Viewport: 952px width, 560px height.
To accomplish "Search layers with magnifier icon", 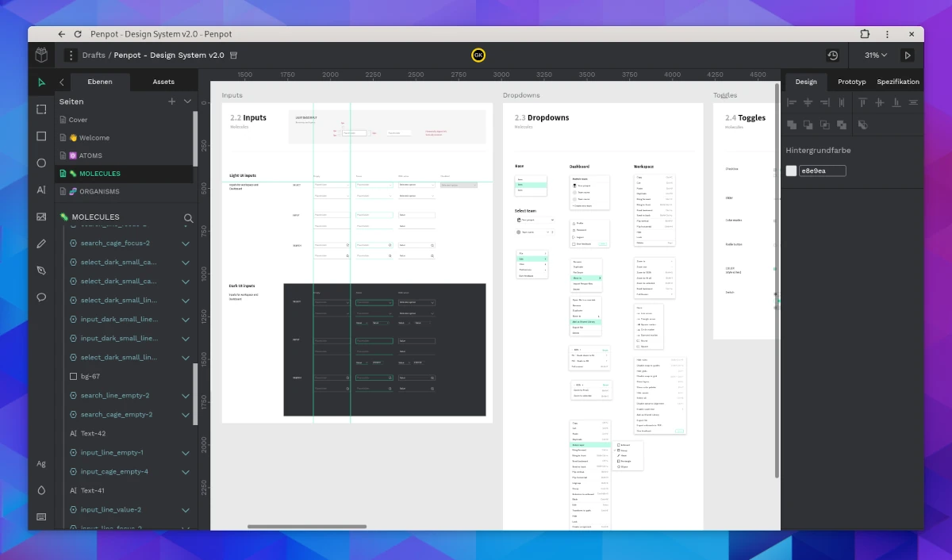I will 188,217.
